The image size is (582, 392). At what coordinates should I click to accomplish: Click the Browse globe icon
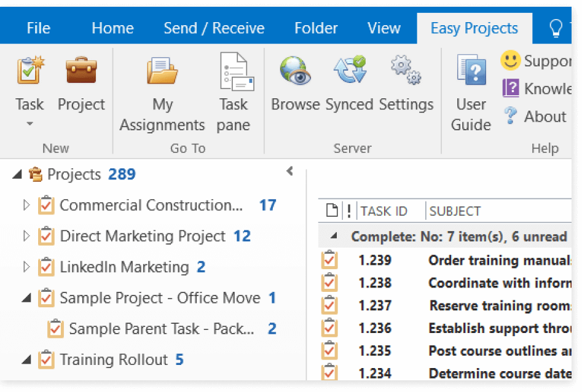pos(295,71)
